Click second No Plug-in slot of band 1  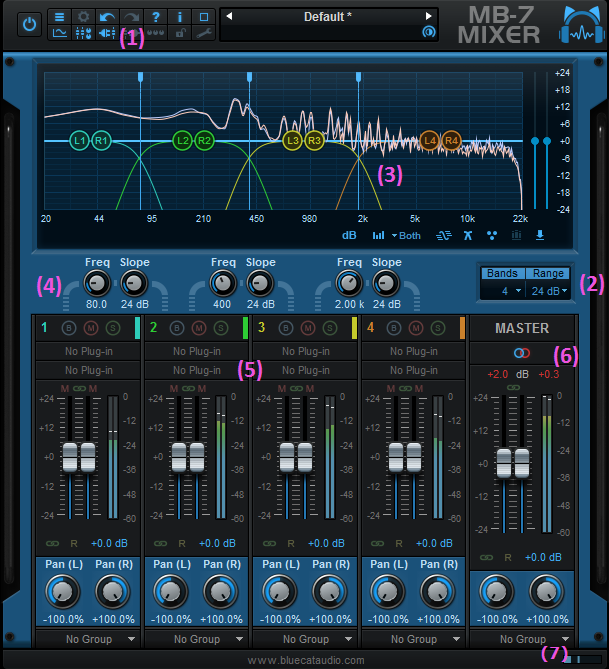88,370
